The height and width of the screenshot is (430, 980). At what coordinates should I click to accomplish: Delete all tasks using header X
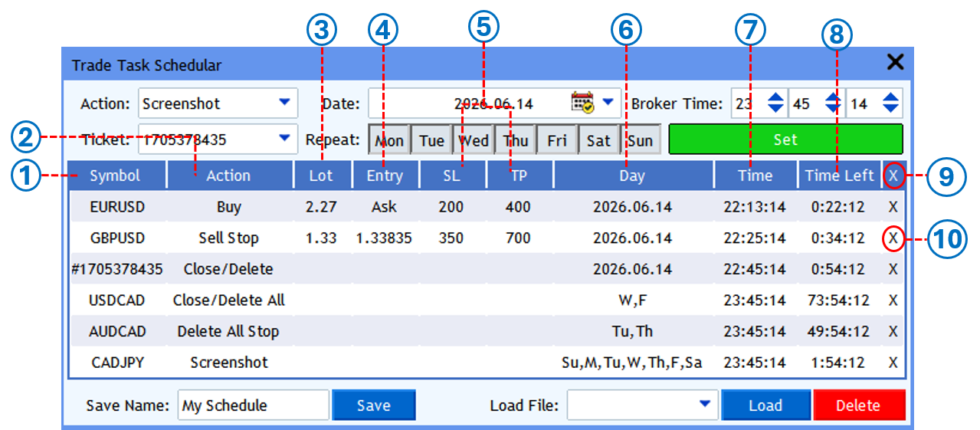tap(893, 176)
